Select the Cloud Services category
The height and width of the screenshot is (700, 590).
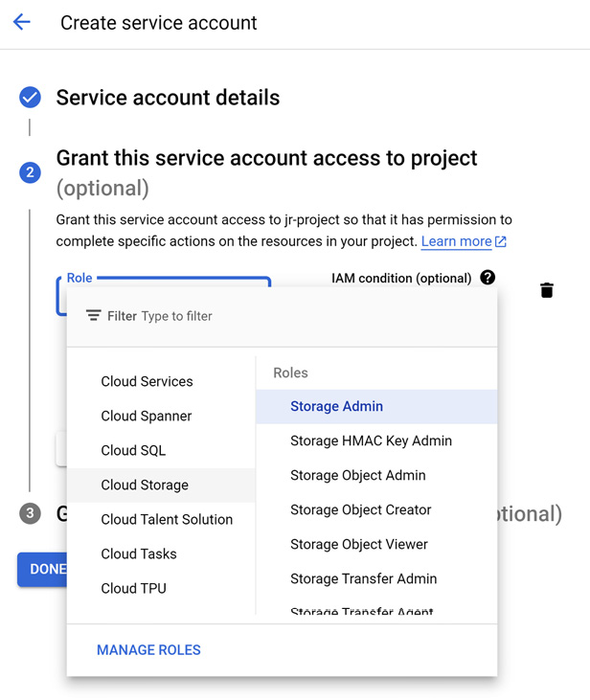pos(147,381)
